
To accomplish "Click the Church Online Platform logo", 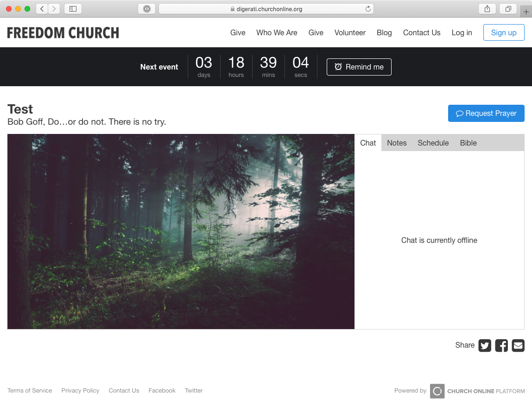I will [x=477, y=391].
